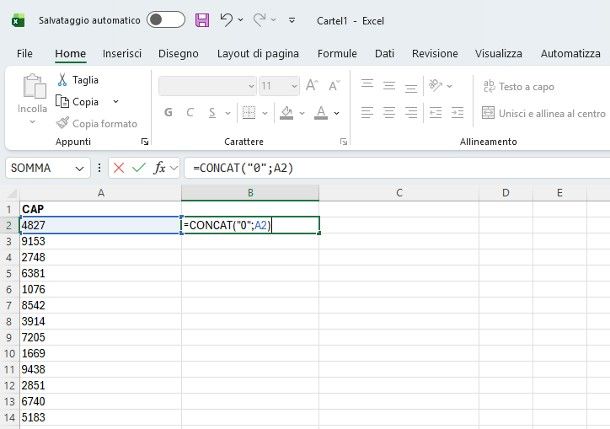Click the Select All corner triangle
The height and width of the screenshot is (429, 610).
pyautogui.click(x=12, y=193)
